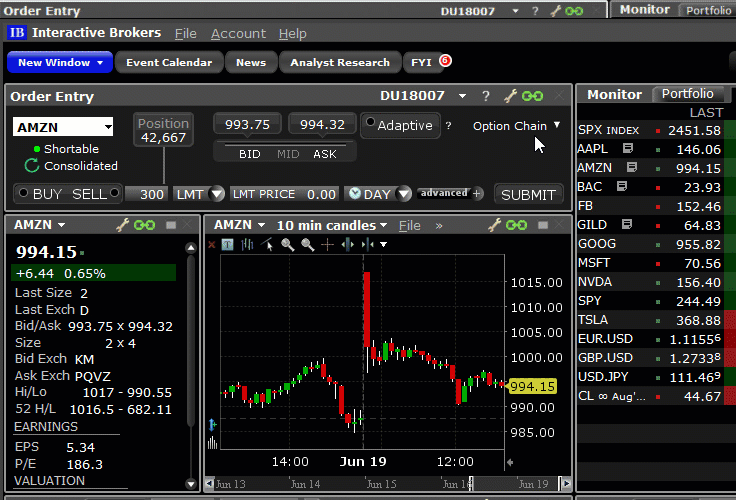
Task: Expand the Option Chain dropdown
Action: click(x=556, y=126)
